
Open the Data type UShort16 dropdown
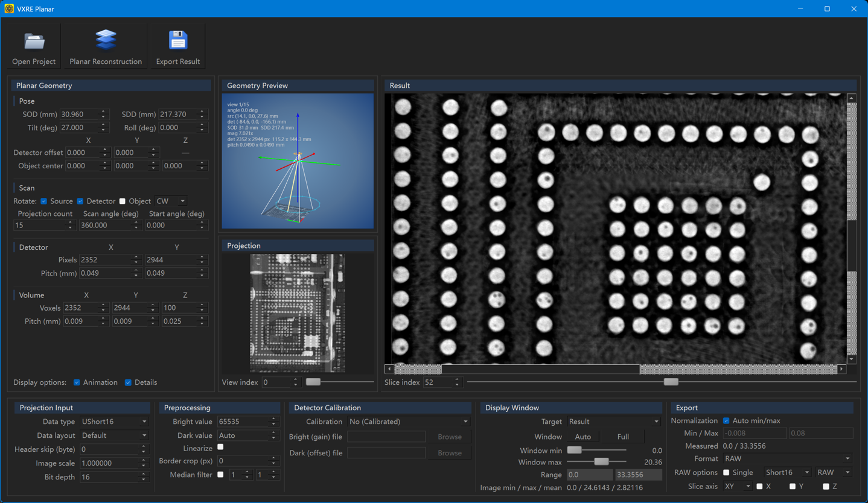114,422
